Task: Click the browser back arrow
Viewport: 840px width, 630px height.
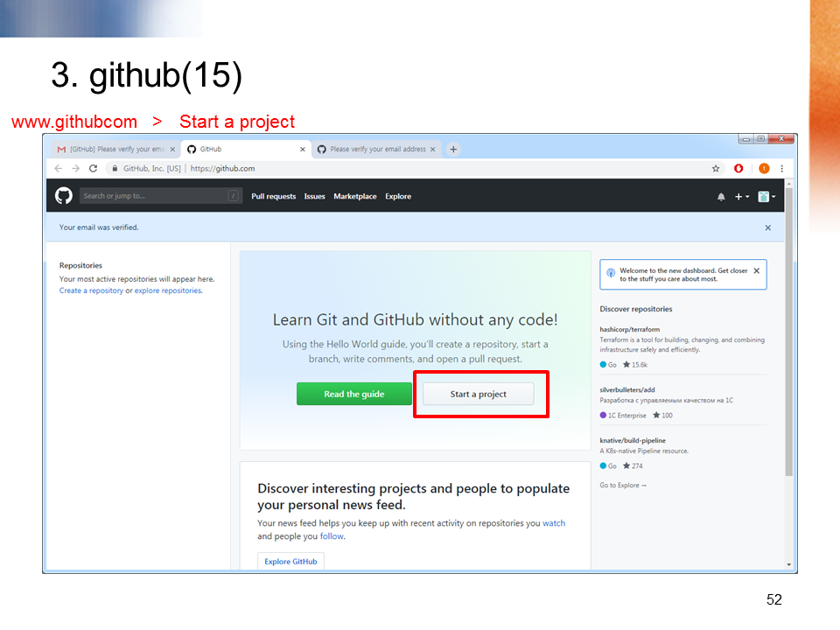Action: click(x=59, y=168)
